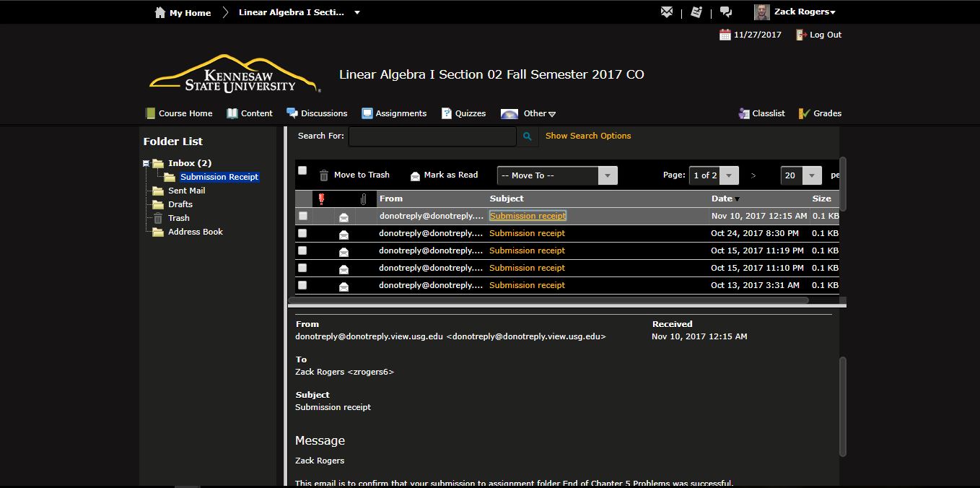Check the Oct 24 submission receipt message

click(x=302, y=232)
